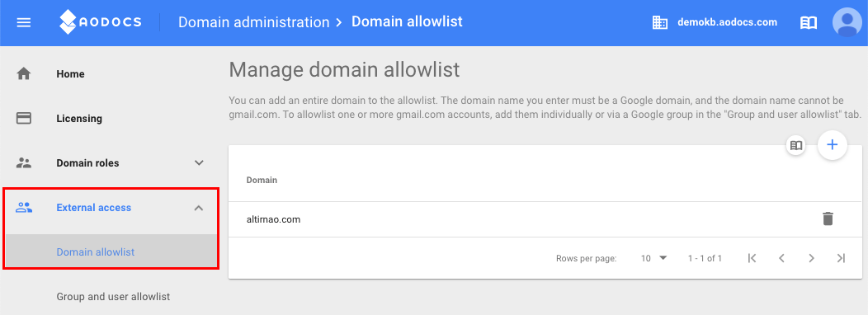868x315 pixels.
Task: Delete the altirnao.com domain entry
Action: [x=828, y=219]
